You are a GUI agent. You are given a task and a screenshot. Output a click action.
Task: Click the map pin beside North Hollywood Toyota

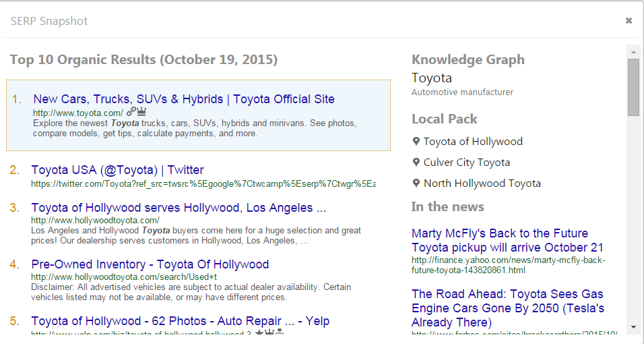coord(416,183)
